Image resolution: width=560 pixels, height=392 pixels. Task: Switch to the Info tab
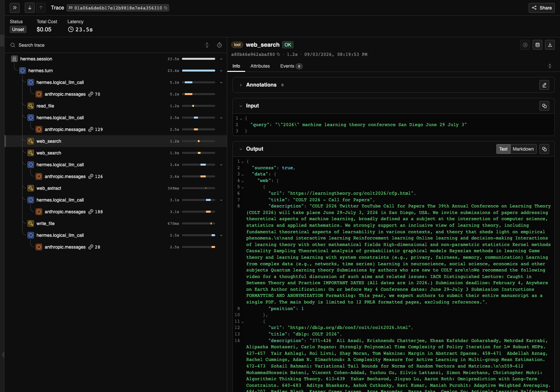pyautogui.click(x=236, y=66)
